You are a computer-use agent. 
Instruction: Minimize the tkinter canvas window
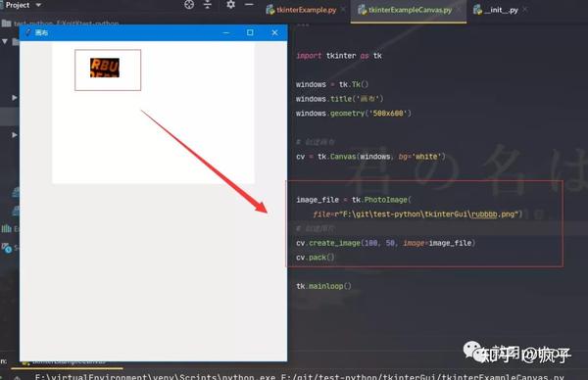[226, 32]
